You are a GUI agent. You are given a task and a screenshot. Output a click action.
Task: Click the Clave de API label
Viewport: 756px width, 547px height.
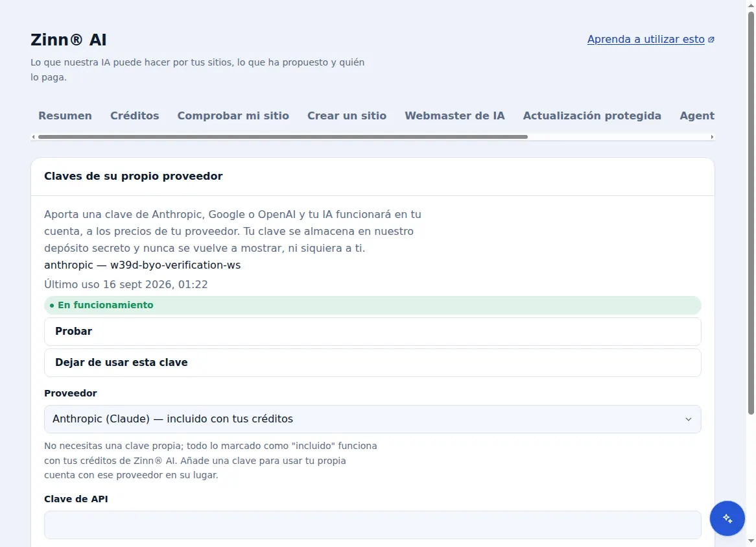(76, 499)
